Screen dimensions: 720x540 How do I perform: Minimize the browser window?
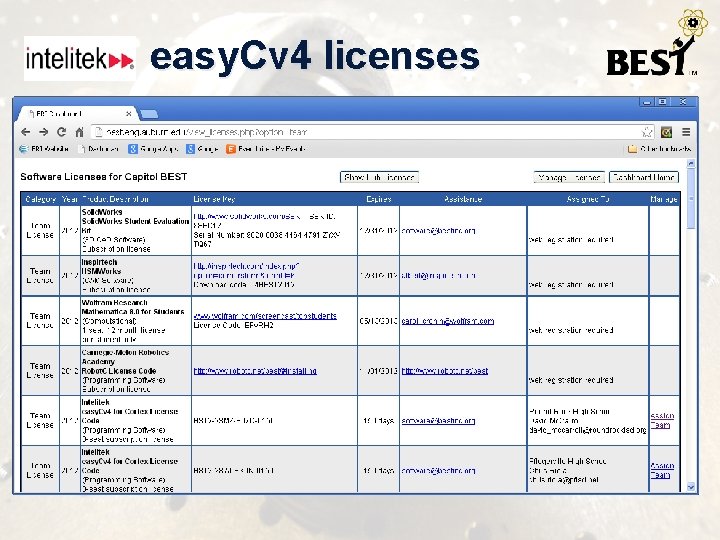tap(647, 102)
